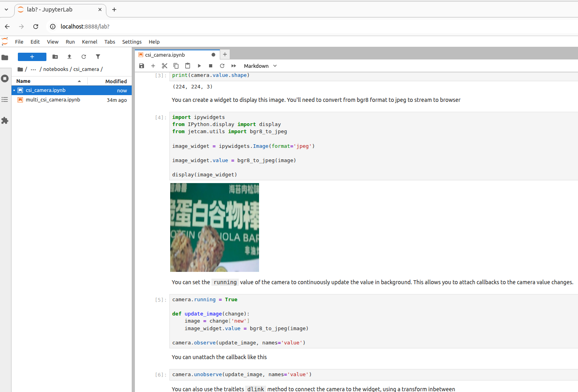Open the View menu

click(53, 42)
